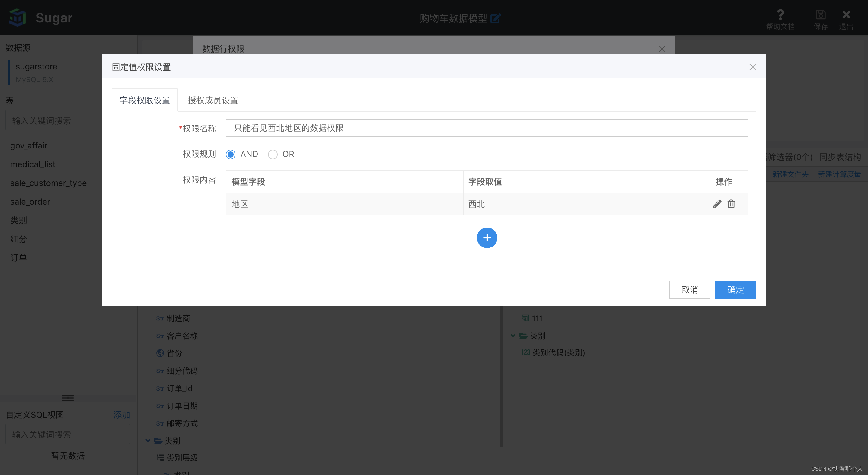
Task: Collapse the 类别 folder in the left field list
Action: [148, 440]
